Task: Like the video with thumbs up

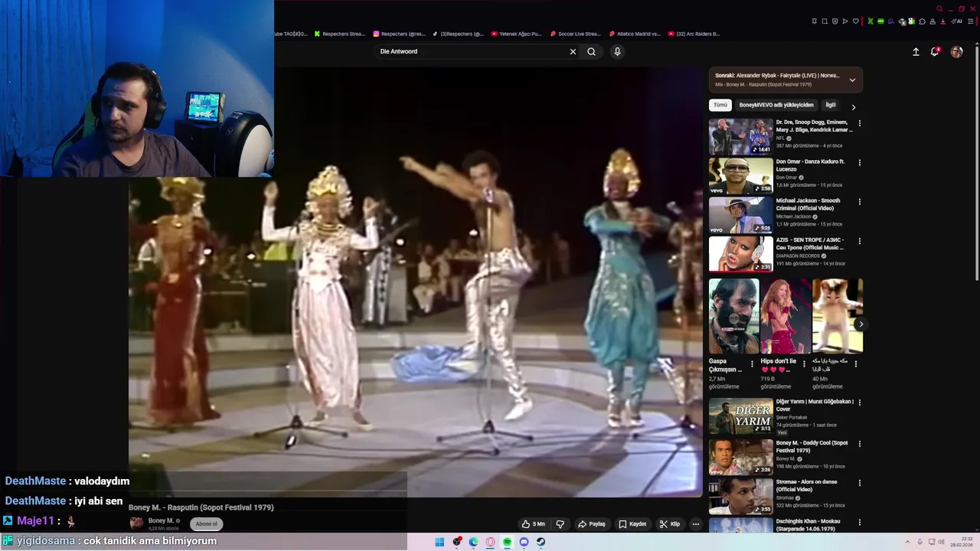Action: point(534,524)
